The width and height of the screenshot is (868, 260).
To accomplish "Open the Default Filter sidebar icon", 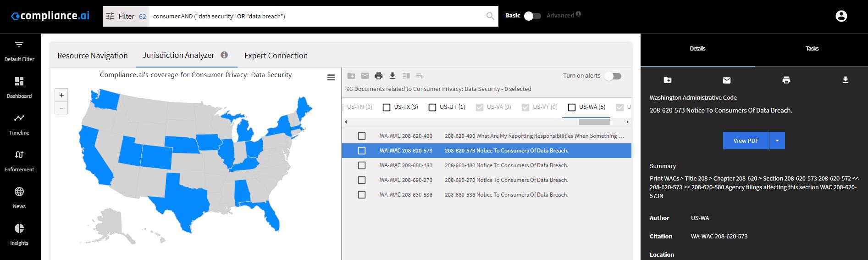I will pos(19,45).
